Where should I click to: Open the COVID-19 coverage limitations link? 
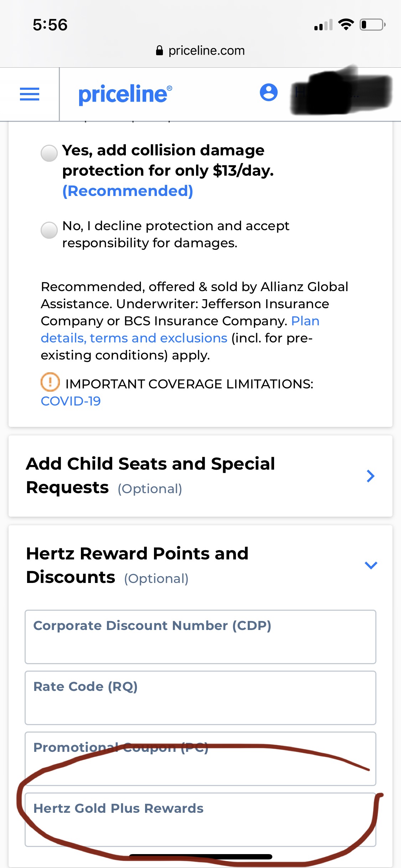click(71, 401)
